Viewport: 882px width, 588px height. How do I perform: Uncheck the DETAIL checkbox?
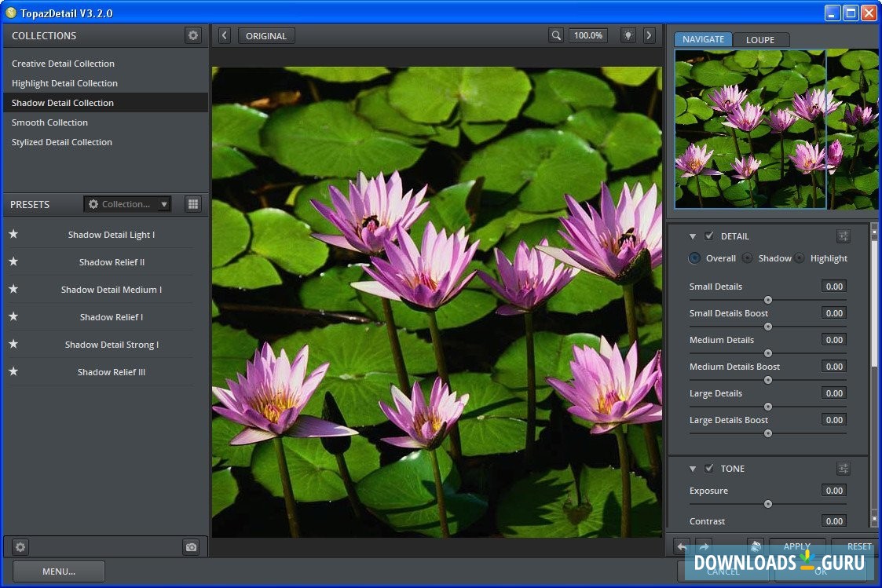pyautogui.click(x=709, y=236)
